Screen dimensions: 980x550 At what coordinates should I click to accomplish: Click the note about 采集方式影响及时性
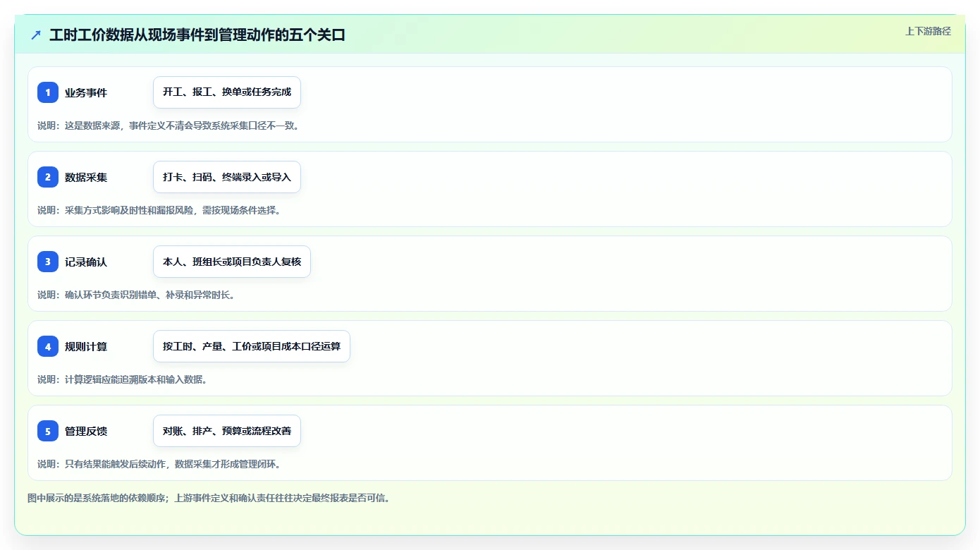(159, 210)
